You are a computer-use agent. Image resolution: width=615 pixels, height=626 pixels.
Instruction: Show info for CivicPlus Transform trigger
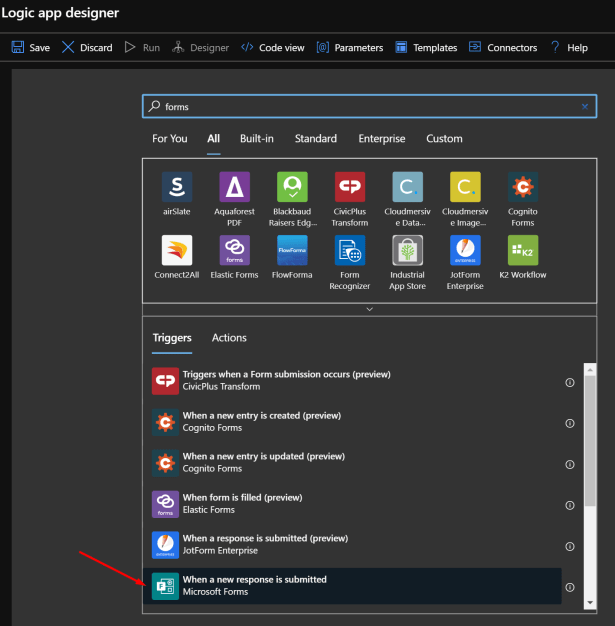pyautogui.click(x=570, y=382)
